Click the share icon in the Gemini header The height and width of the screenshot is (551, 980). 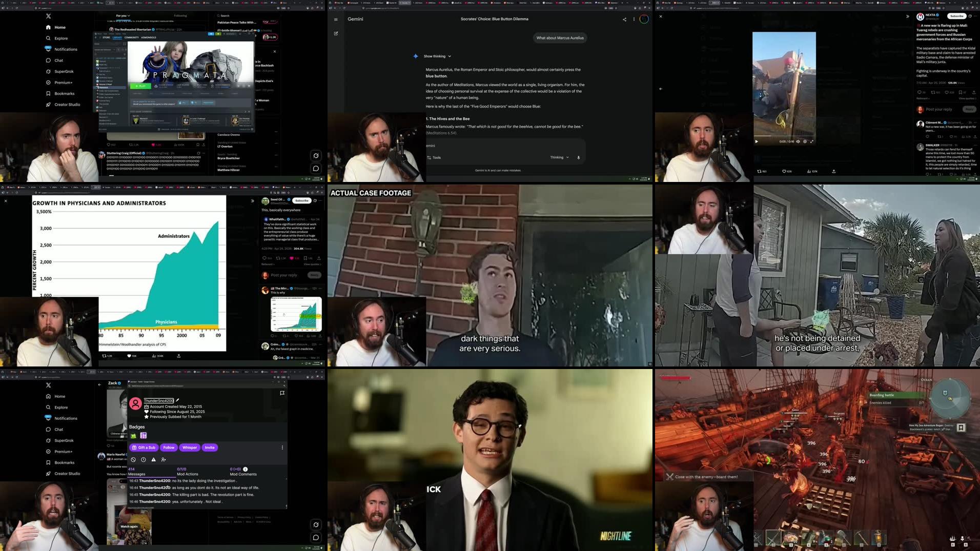coord(624,19)
